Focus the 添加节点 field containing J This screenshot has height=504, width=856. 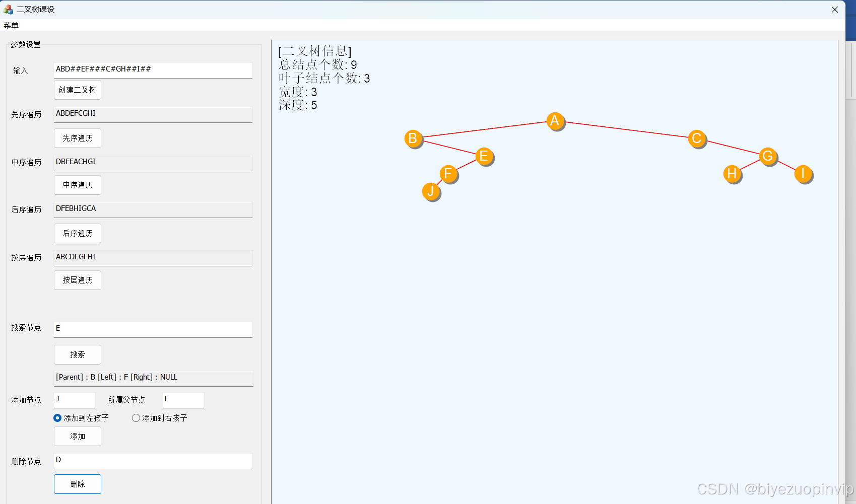75,400
